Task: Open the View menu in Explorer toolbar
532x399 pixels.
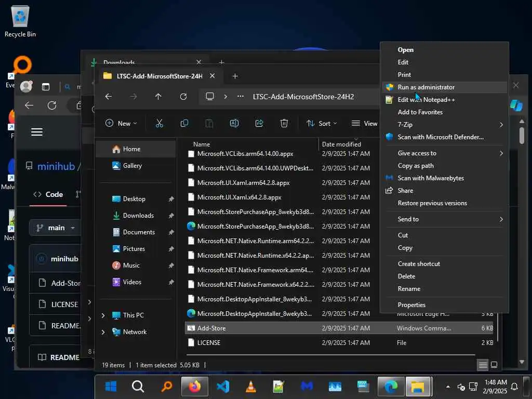Action: [x=364, y=124]
